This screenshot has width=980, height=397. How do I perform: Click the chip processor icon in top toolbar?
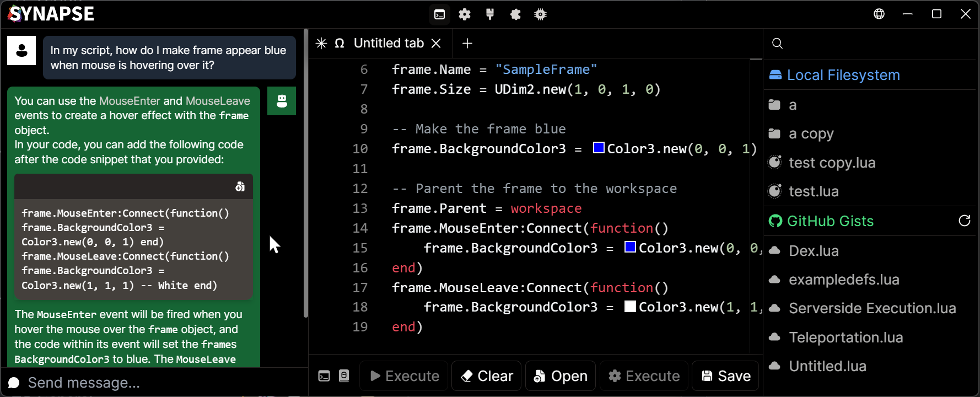tap(541, 14)
